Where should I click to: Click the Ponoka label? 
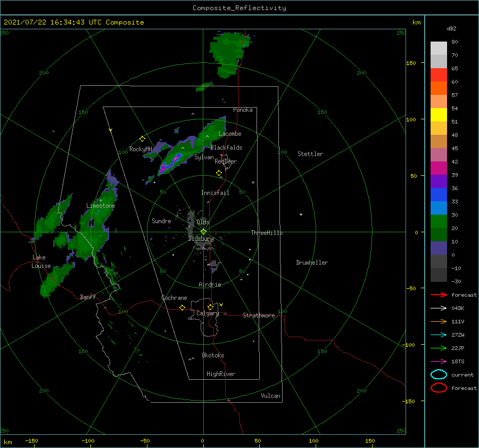point(243,110)
